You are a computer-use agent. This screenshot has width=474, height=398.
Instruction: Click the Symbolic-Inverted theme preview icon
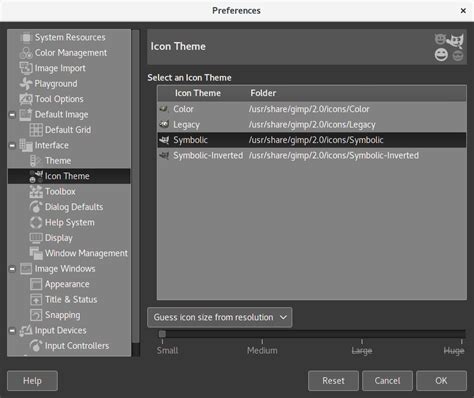click(x=164, y=155)
